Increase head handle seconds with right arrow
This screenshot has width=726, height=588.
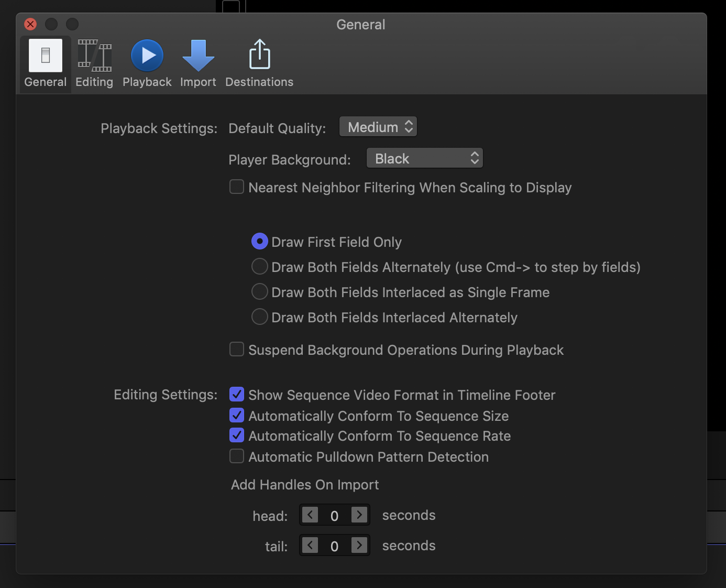tap(359, 515)
